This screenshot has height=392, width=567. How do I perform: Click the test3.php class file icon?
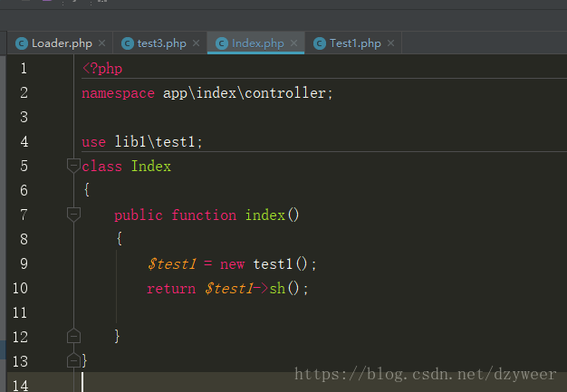click(x=128, y=43)
